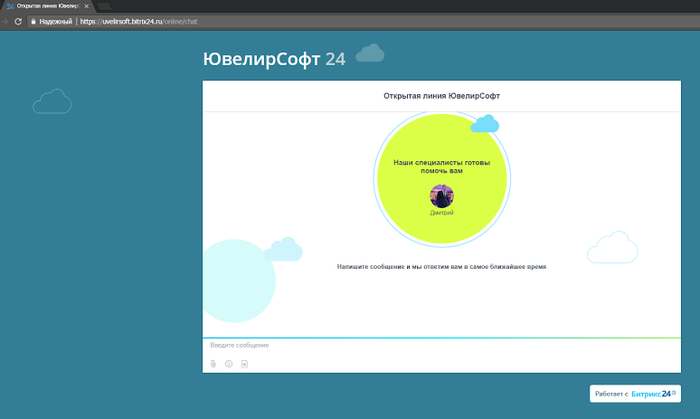Select the Открытая линия ЮвелирСофт browser tab

(47, 6)
